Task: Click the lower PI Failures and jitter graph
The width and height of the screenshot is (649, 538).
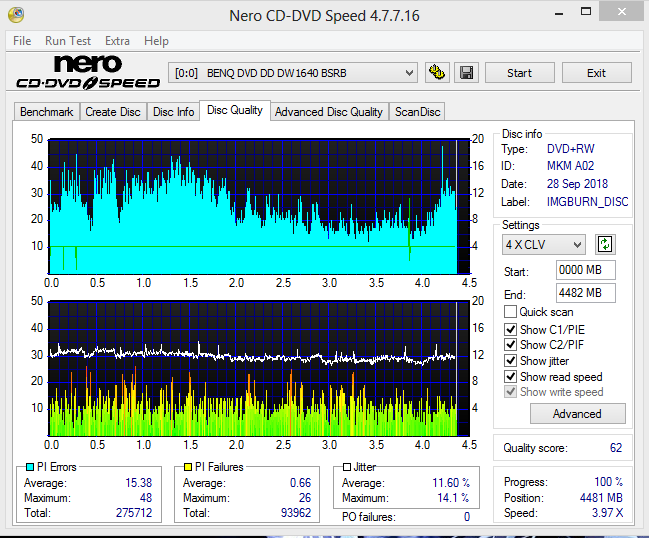Action: pos(260,368)
